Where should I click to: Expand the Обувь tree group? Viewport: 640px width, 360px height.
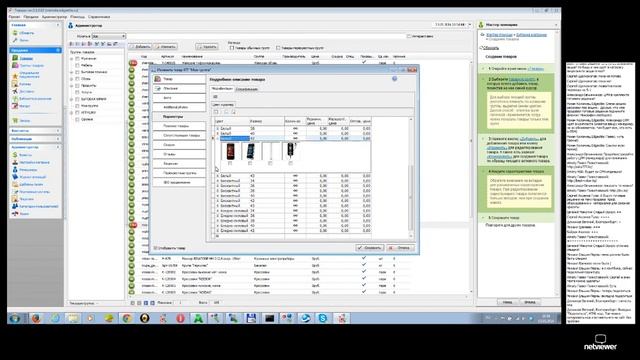pos(72,79)
